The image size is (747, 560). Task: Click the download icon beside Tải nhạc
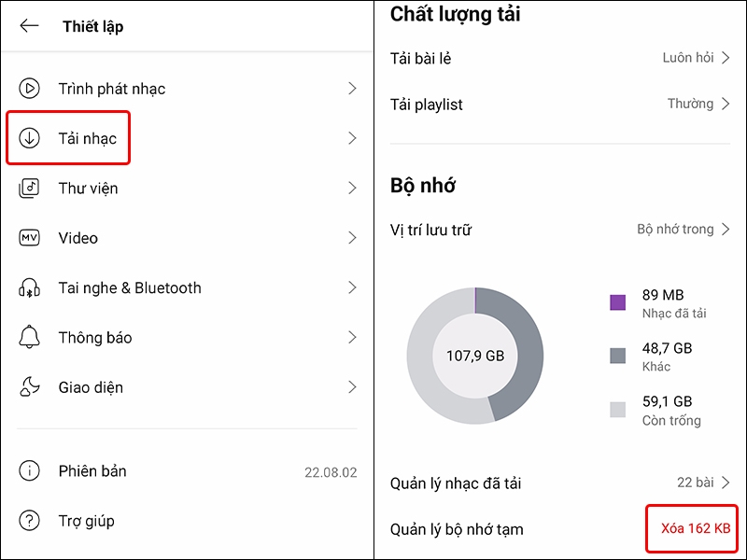31,138
